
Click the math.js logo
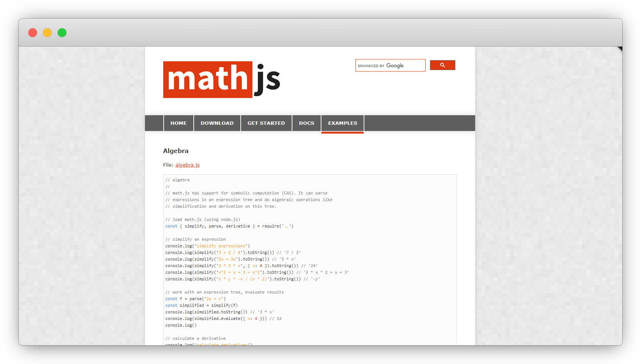[x=222, y=79]
